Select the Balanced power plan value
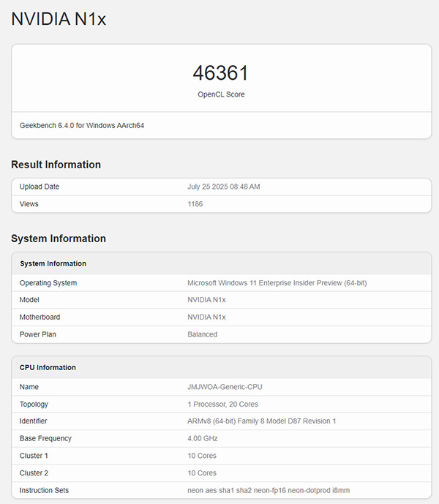The width and height of the screenshot is (439, 504). pyautogui.click(x=202, y=334)
